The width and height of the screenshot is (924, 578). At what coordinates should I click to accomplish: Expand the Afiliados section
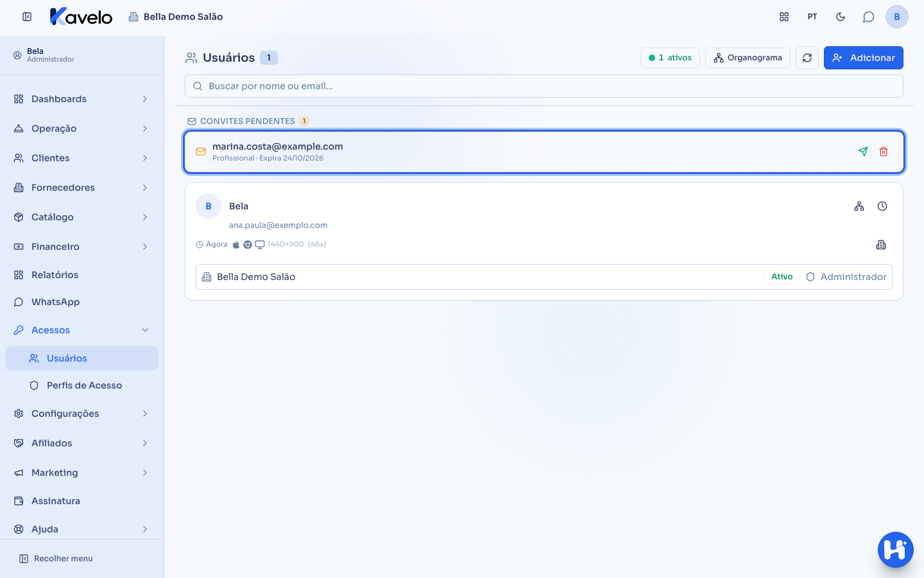(x=81, y=443)
